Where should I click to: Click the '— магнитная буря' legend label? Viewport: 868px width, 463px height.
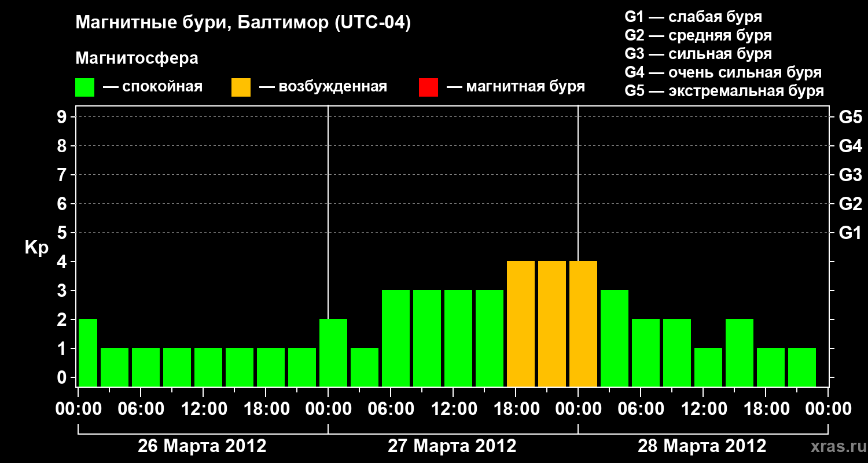[x=516, y=87]
